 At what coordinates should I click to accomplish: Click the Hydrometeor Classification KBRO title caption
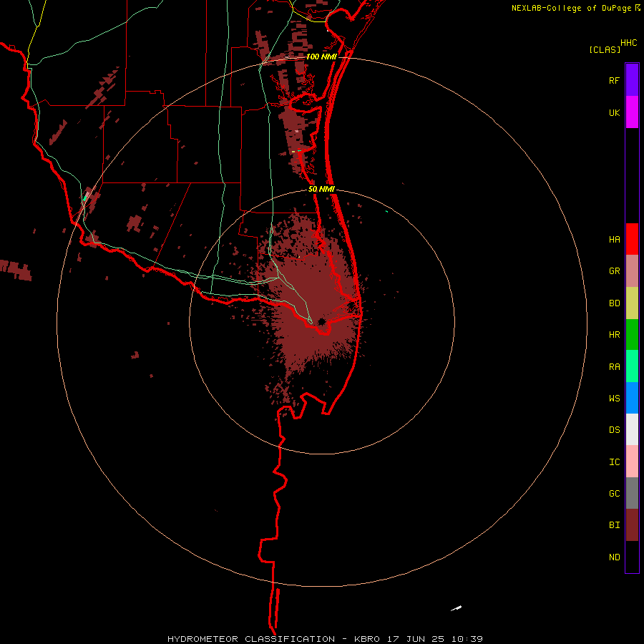click(x=325, y=639)
